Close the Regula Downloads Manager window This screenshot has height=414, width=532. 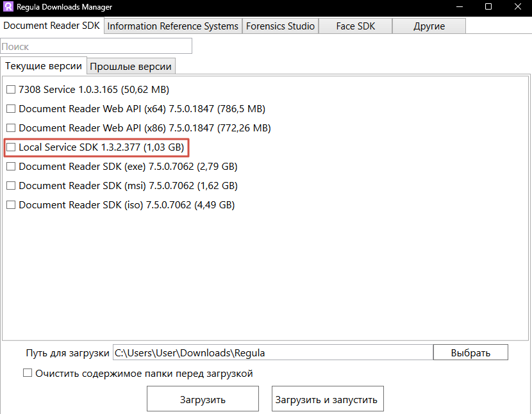[517, 7]
